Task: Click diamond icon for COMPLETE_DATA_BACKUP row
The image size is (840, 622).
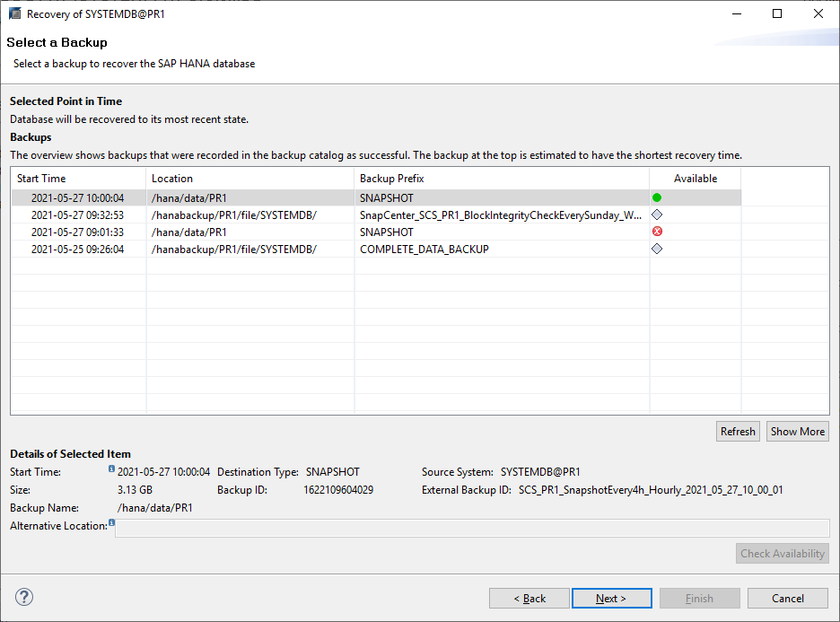Action: 657,249
